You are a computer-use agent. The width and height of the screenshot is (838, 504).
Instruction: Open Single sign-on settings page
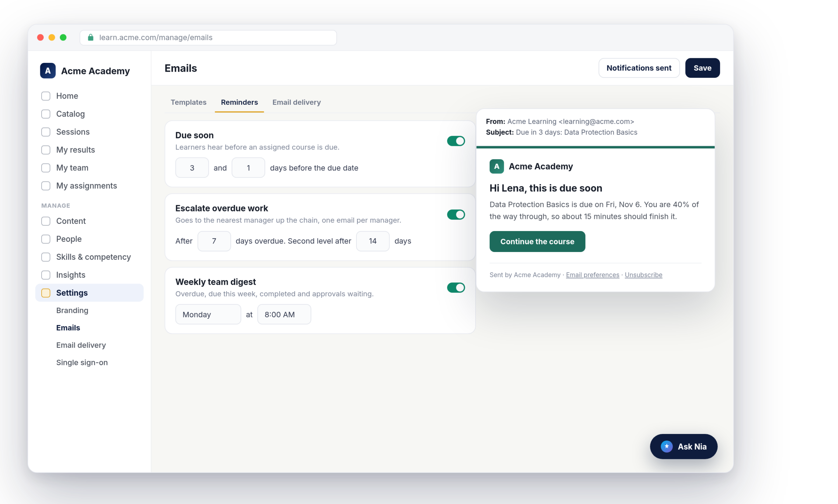pos(82,362)
